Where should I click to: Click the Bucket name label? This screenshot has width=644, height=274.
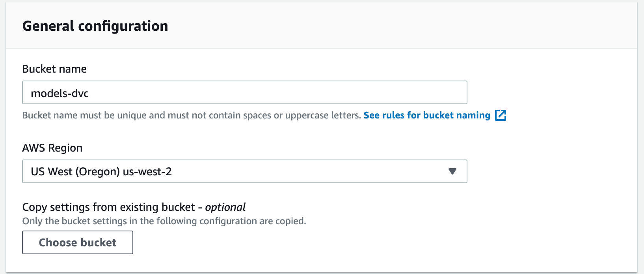pyautogui.click(x=54, y=69)
